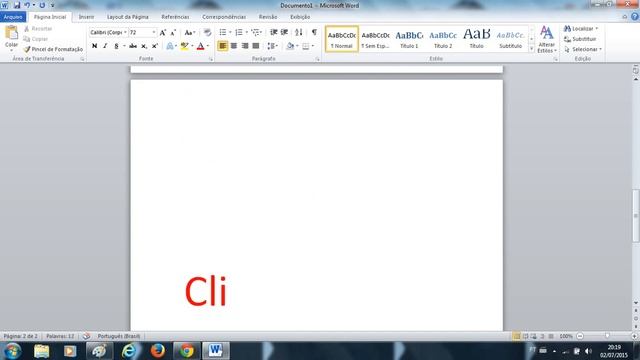The image size is (640, 360).
Task: Open line spacing options
Action: tap(271, 46)
